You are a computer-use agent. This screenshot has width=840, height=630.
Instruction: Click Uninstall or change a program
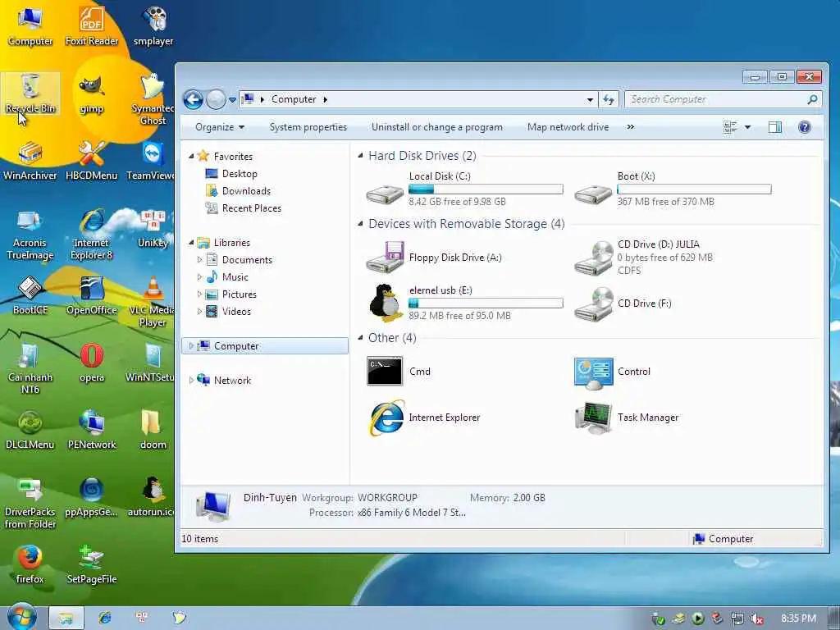coord(437,127)
